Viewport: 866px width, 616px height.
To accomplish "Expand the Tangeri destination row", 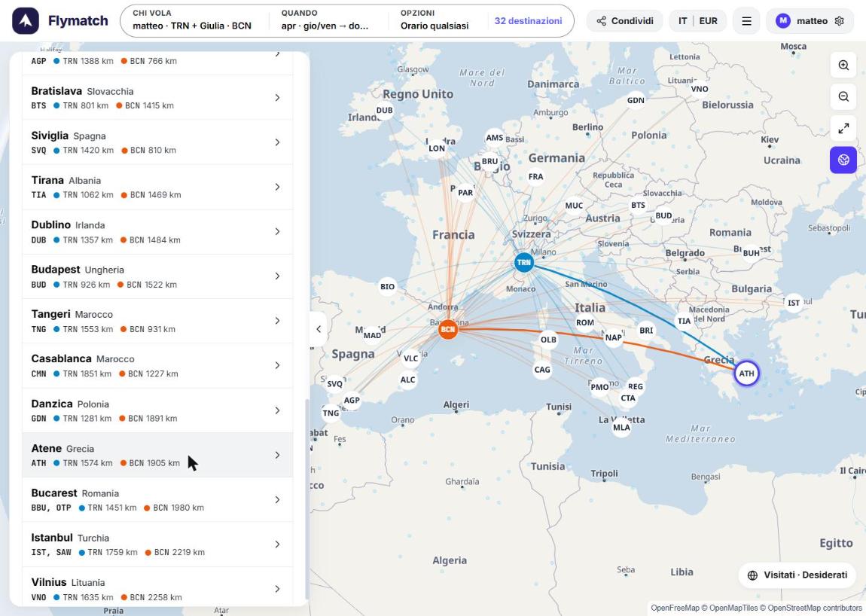I will click(157, 322).
